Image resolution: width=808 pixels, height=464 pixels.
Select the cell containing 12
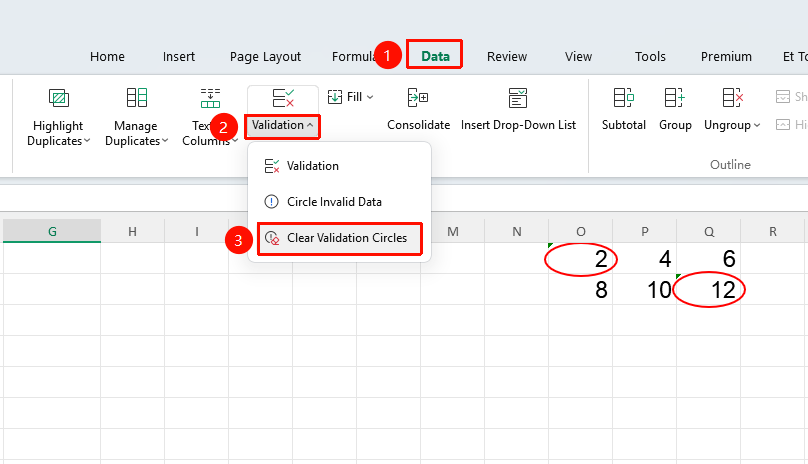(x=709, y=289)
